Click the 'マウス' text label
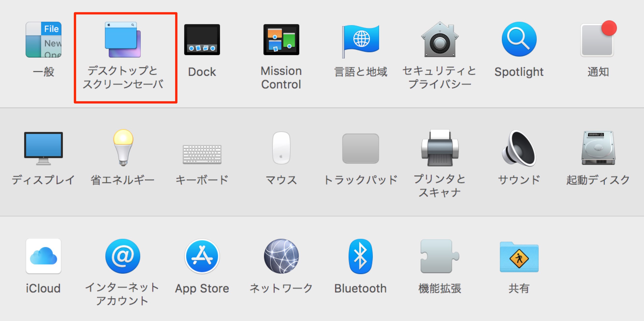 [x=281, y=180]
